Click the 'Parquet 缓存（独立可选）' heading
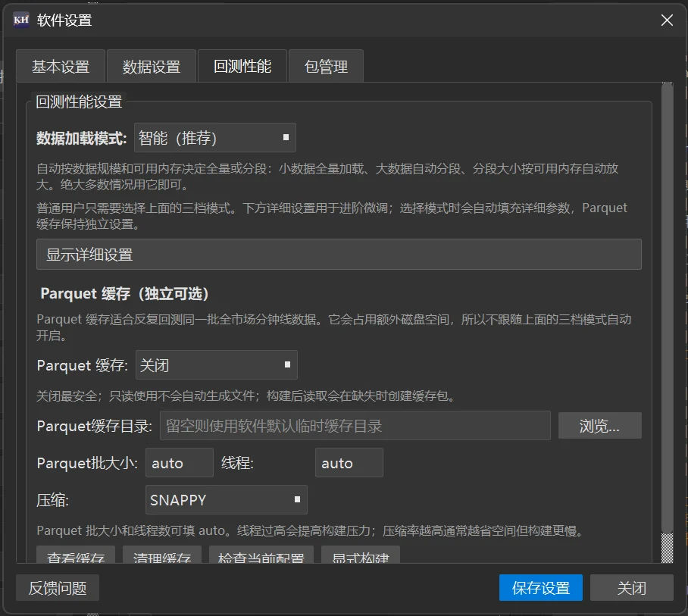This screenshot has height=616, width=688. pyautogui.click(x=124, y=293)
